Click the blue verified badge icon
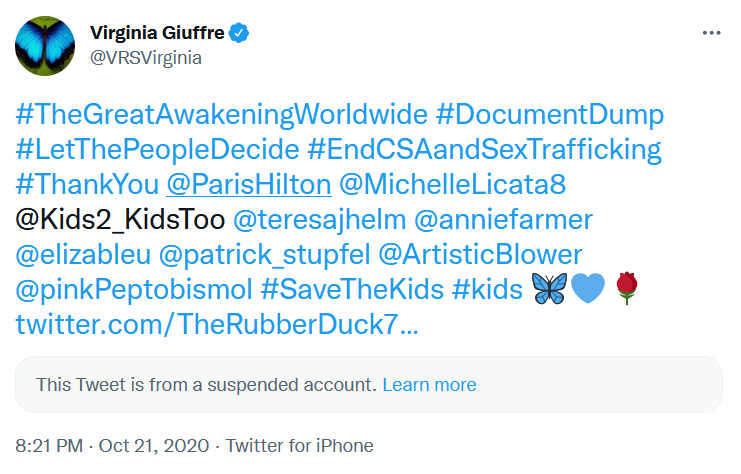 point(239,33)
